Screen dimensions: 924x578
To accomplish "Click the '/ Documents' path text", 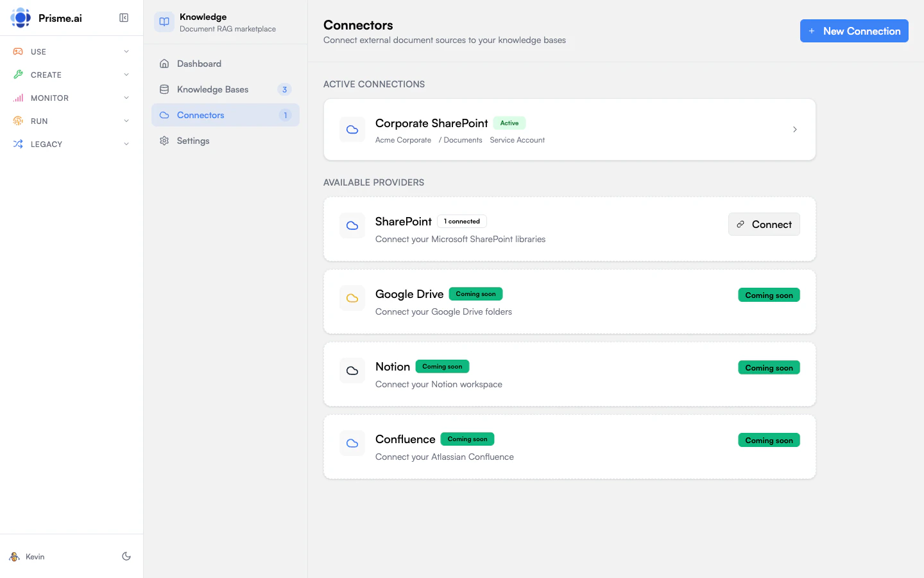I will click(461, 140).
